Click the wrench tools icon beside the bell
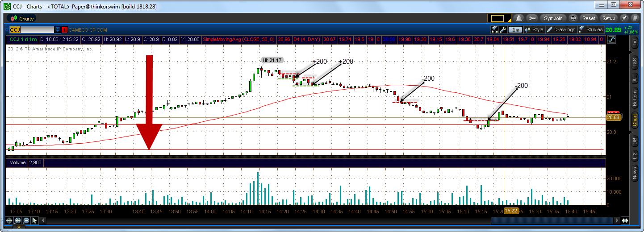644x232 pixels. 531,18
